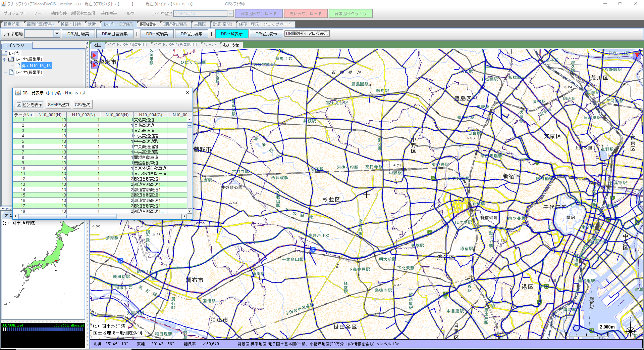644x350 pixels.
Task: Collapse the レイヤ(編集用) tree node
Action: (4, 59)
